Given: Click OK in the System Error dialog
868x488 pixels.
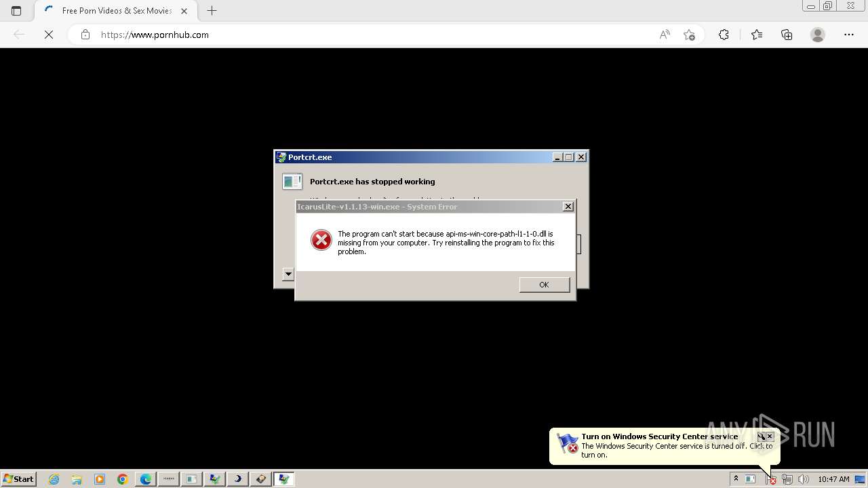Looking at the screenshot, I should 544,285.
